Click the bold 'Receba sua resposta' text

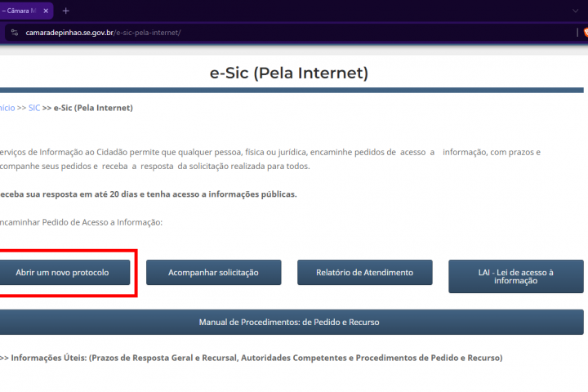147,194
